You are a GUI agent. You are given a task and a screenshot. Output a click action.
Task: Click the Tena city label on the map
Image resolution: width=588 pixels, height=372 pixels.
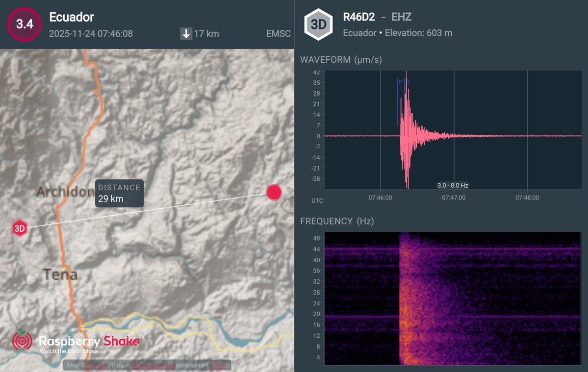(60, 274)
